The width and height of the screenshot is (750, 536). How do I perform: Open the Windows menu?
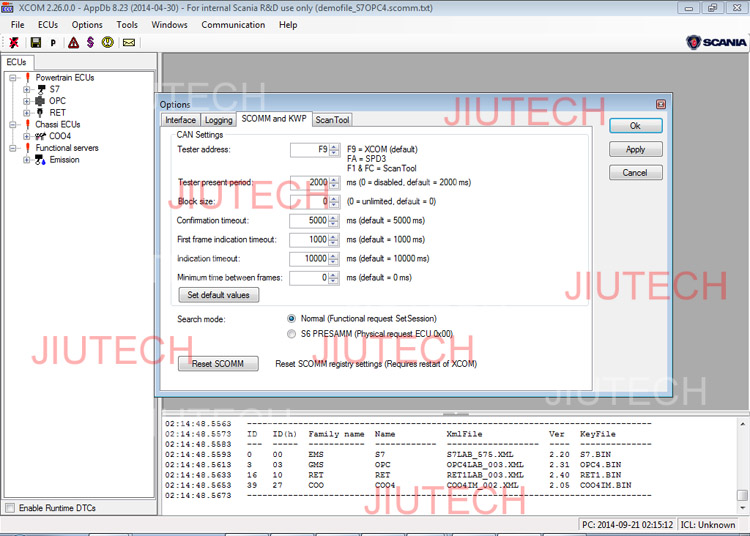click(x=169, y=25)
